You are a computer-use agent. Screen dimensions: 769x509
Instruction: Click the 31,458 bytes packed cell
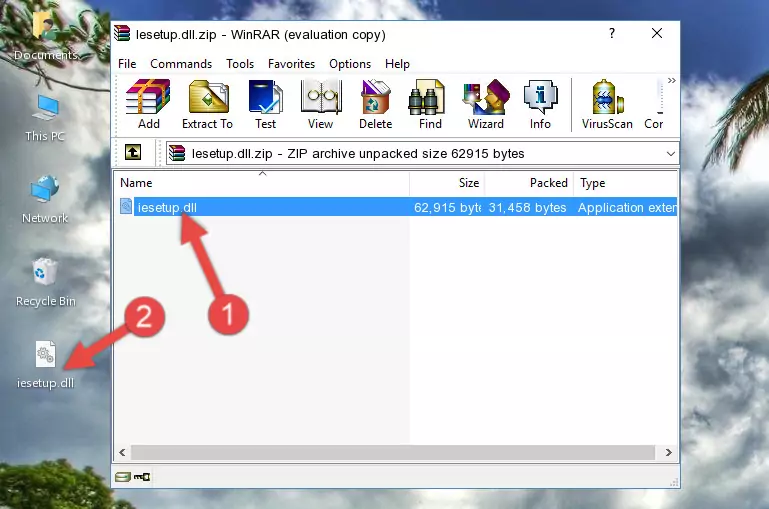(x=528, y=207)
